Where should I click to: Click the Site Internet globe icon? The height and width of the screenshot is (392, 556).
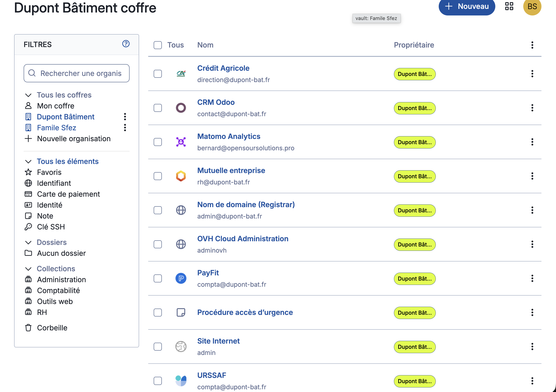point(181,347)
